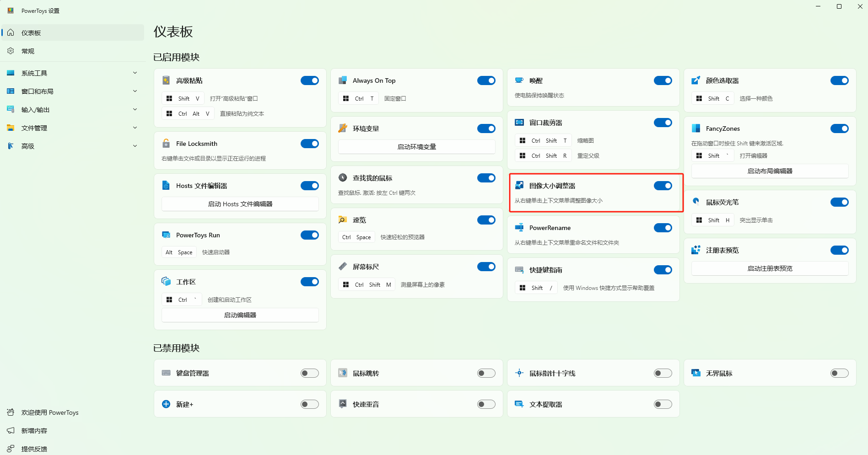Screen dimensions: 868x455
Task: Click the 窗口裁剪器 module icon
Action: (x=519, y=123)
